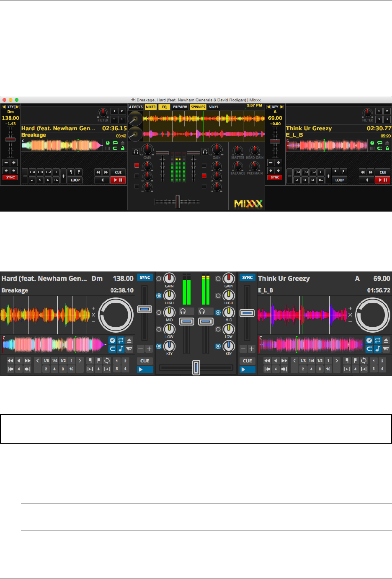Click green repeat icon on upper left deck
392x579 pixels.
pos(115,142)
